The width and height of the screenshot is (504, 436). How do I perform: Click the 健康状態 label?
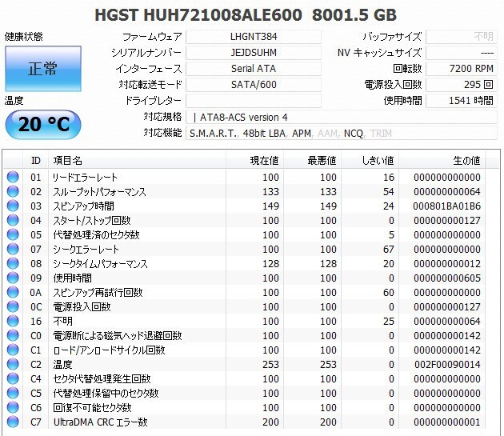click(x=23, y=37)
